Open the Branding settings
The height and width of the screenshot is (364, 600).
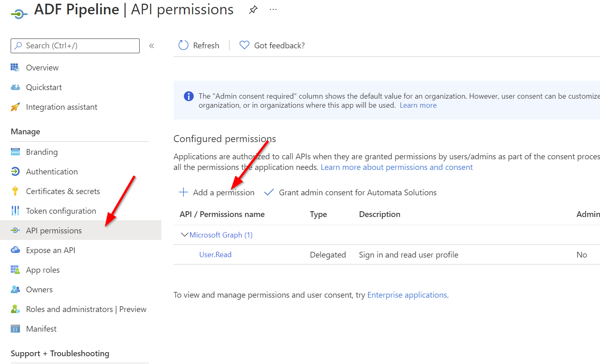pos(42,152)
